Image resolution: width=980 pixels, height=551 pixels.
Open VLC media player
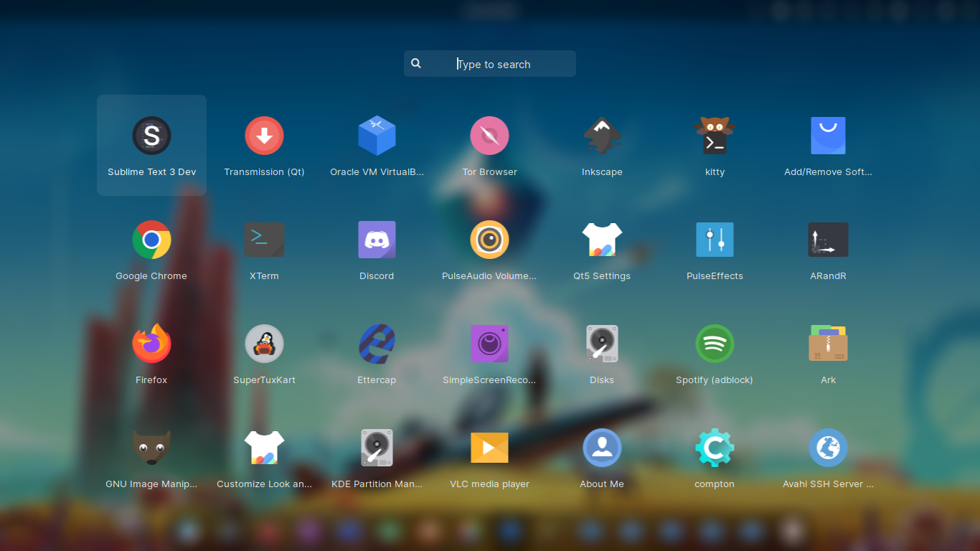(x=489, y=448)
